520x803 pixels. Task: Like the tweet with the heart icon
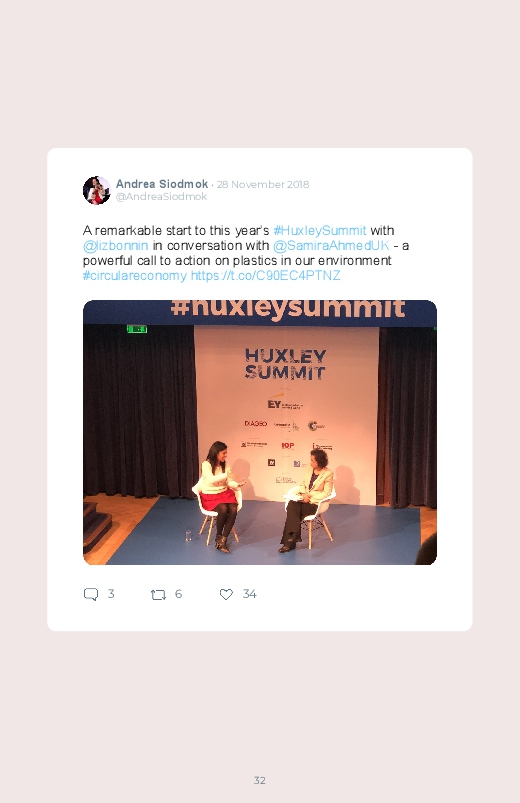coord(226,594)
